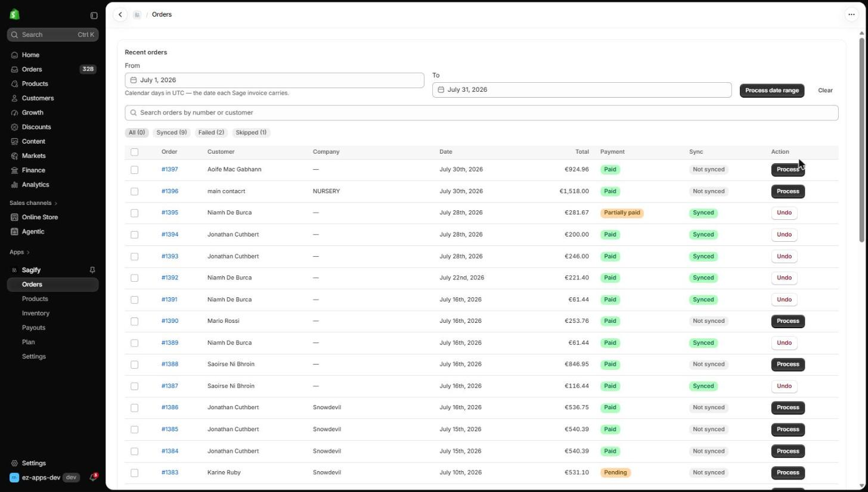Screen dimensions: 868x492
Task: Process order #1388
Action: coord(788,365)
